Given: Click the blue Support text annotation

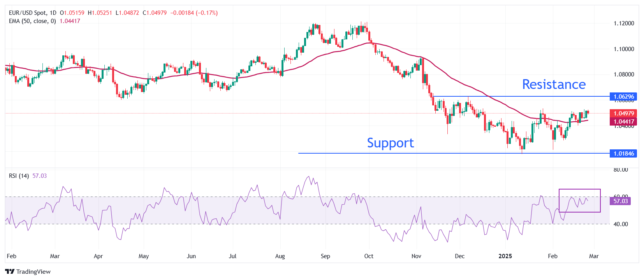Looking at the screenshot, I should 390,143.
